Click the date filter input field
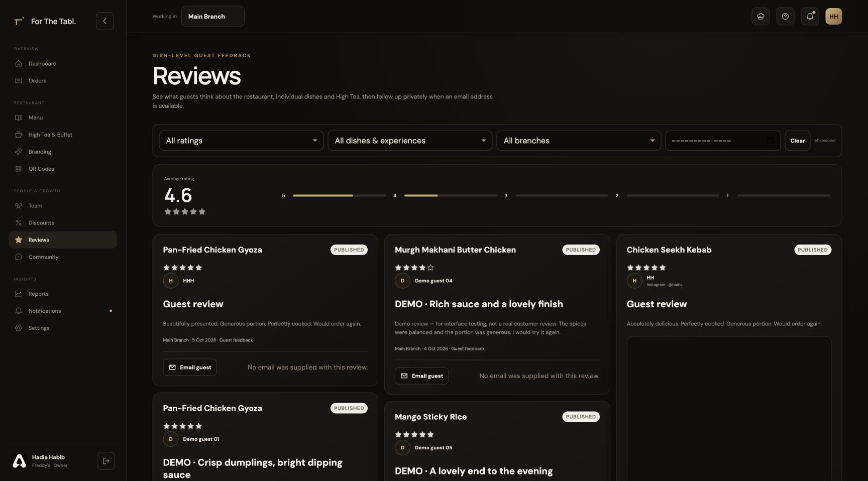The height and width of the screenshot is (481, 868). click(722, 141)
